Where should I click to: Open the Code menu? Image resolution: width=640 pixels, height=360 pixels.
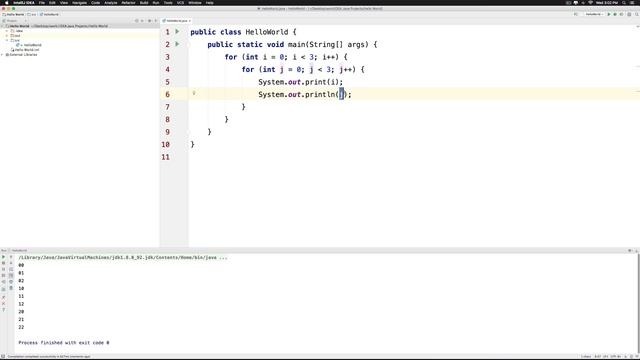[96, 2]
